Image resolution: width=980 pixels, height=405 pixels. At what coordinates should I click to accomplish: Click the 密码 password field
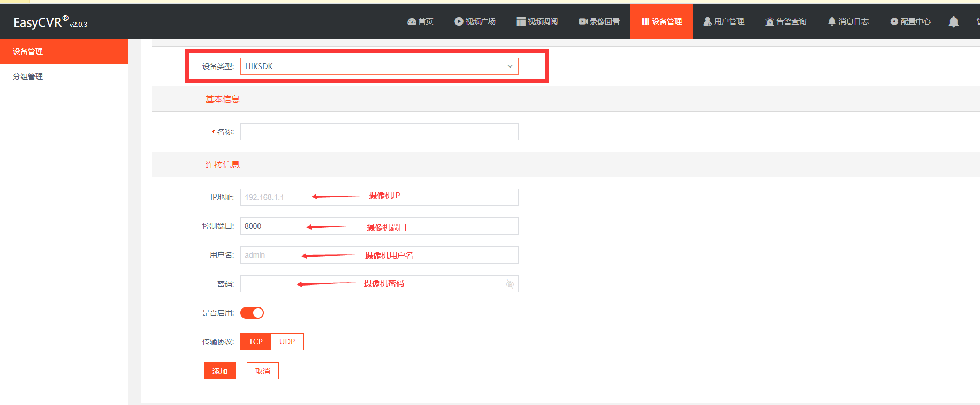coord(379,284)
